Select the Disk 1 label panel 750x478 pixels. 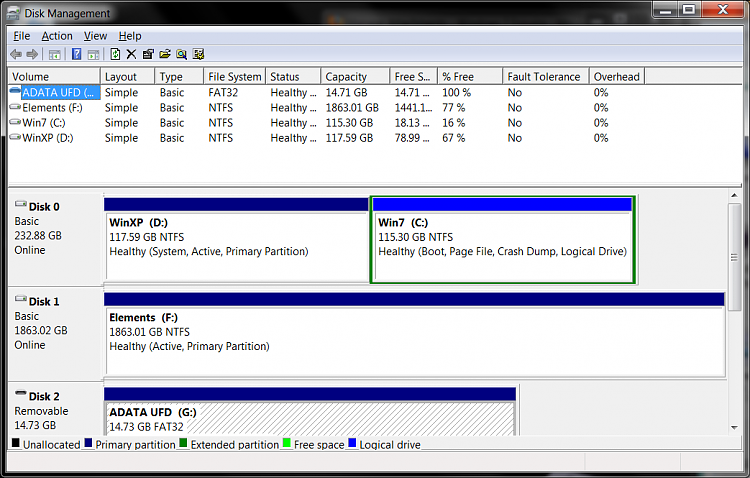[x=55, y=334]
